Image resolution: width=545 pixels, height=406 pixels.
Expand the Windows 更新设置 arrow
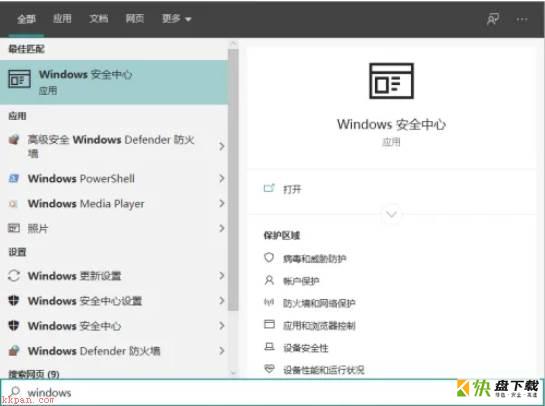click(x=221, y=276)
